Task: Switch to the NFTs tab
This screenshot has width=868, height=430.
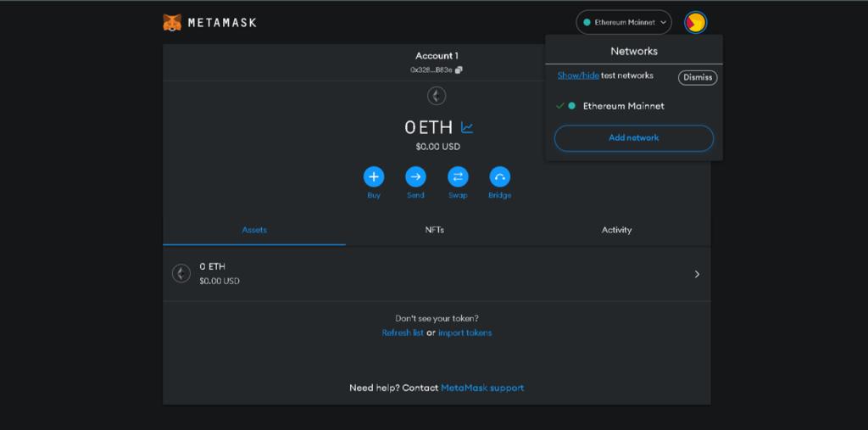Action: [x=435, y=230]
